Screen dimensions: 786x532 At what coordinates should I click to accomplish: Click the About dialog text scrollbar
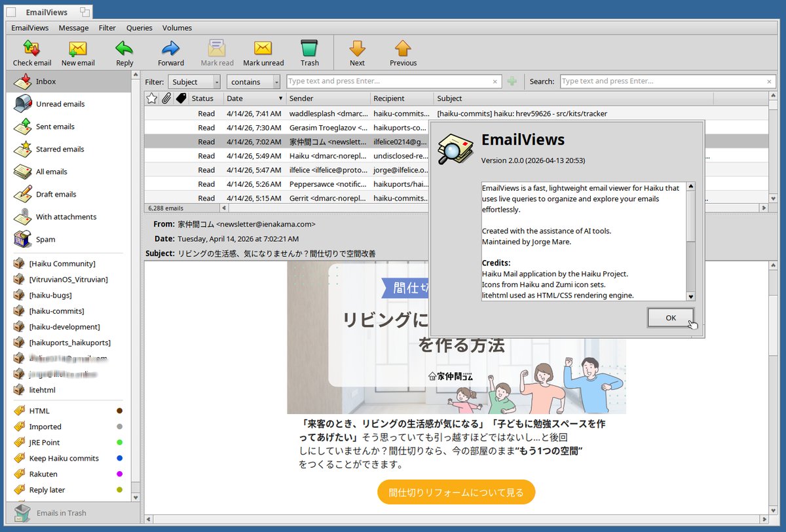(690, 241)
